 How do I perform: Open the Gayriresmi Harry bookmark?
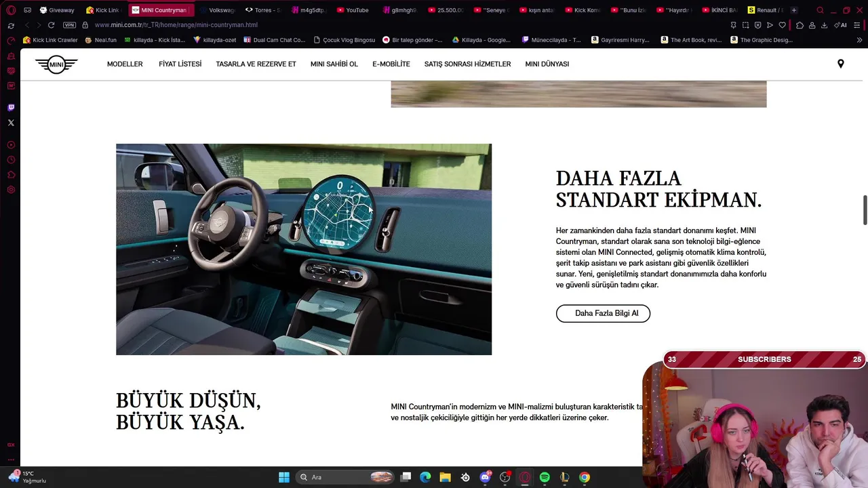click(x=620, y=40)
